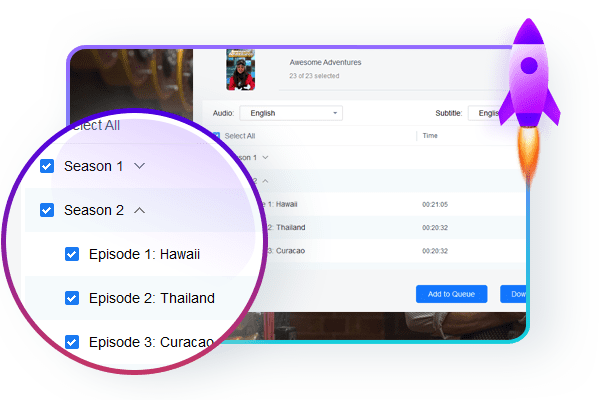600x400 pixels.
Task: Click the Hawaii row duration 00:21:05
Action: (435, 204)
